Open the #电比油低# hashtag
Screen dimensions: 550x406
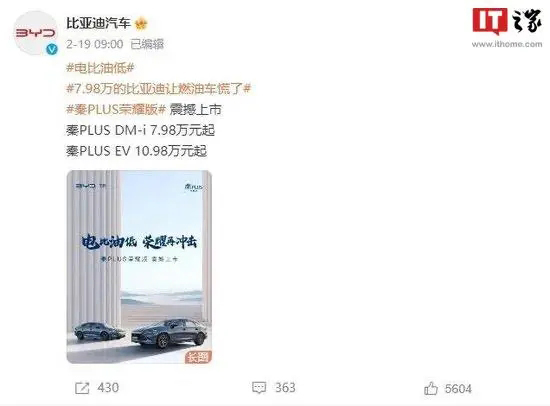pos(100,68)
